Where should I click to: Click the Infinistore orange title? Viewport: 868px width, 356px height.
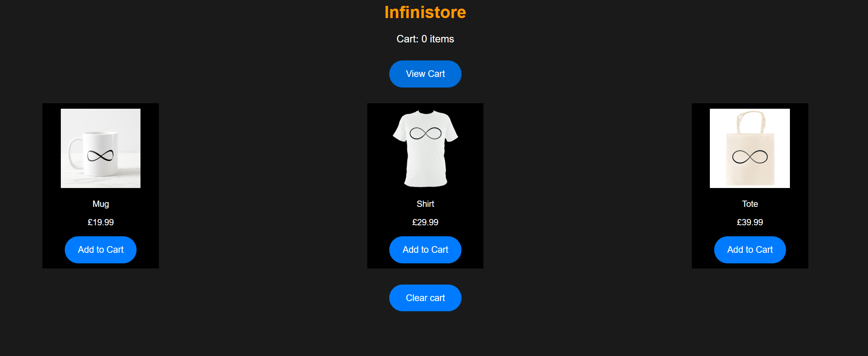coord(425,12)
